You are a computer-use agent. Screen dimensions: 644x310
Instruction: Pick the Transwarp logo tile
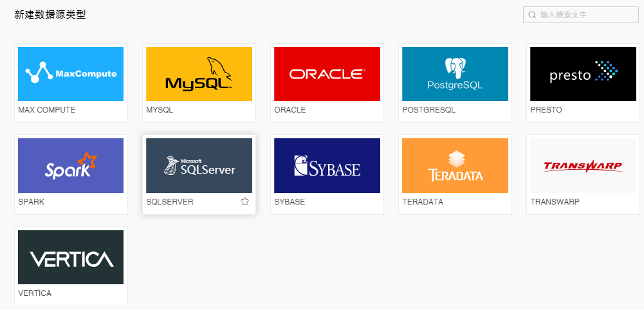(x=584, y=165)
